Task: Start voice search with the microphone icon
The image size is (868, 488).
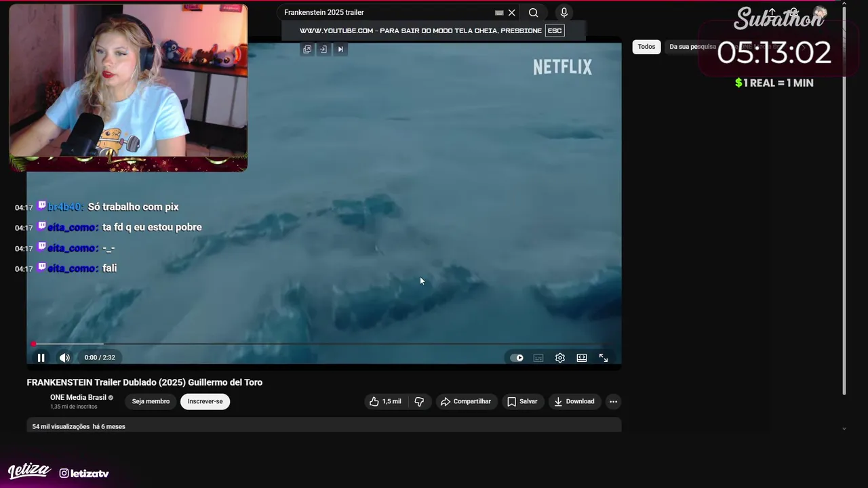Action: pyautogui.click(x=564, y=12)
